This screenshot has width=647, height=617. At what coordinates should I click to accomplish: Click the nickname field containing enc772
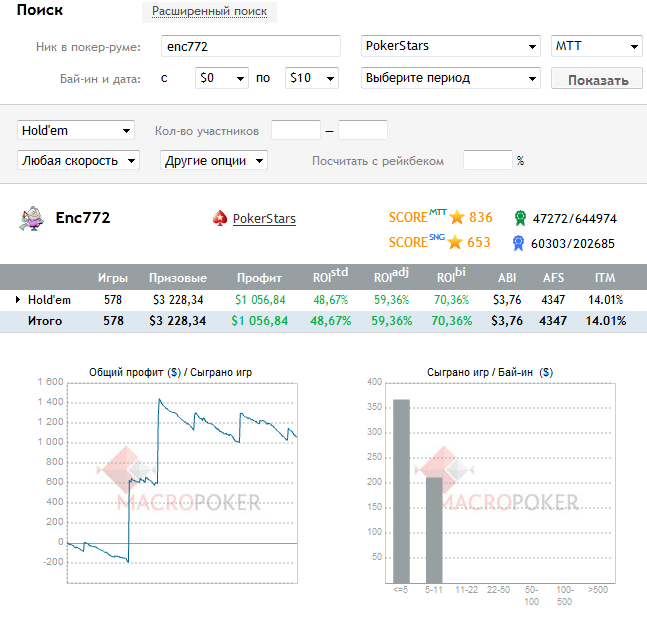pyautogui.click(x=251, y=46)
